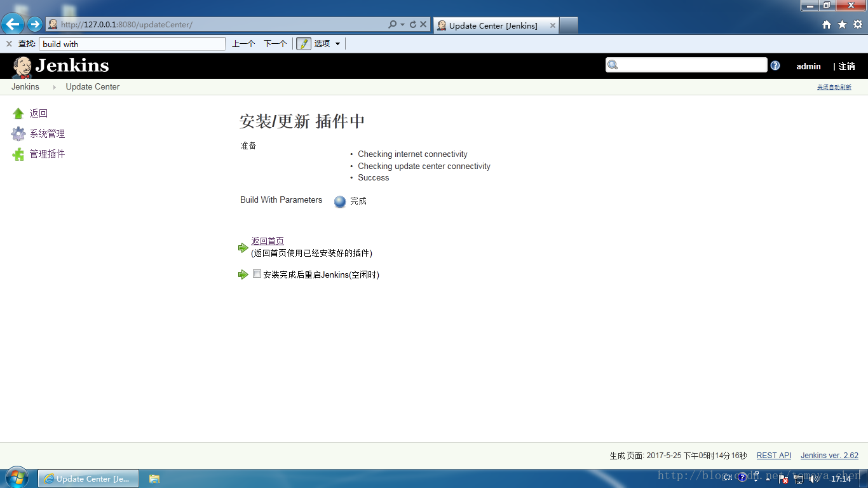Click 注销 logout link
This screenshot has width=868, height=488.
(846, 66)
